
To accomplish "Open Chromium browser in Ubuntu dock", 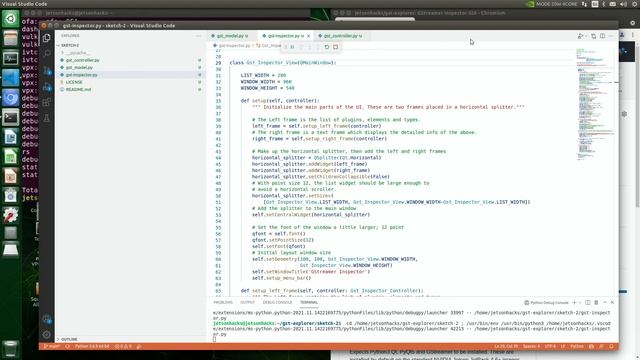I will click(11, 98).
